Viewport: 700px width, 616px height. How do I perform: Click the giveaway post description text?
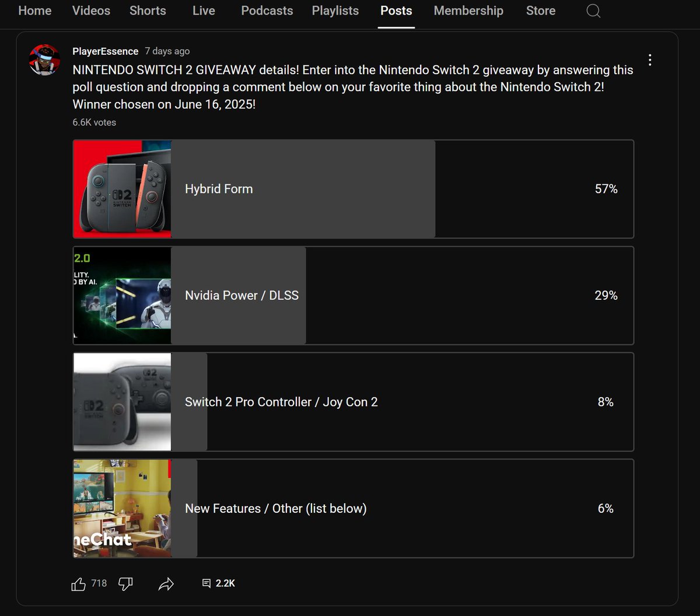pos(353,87)
